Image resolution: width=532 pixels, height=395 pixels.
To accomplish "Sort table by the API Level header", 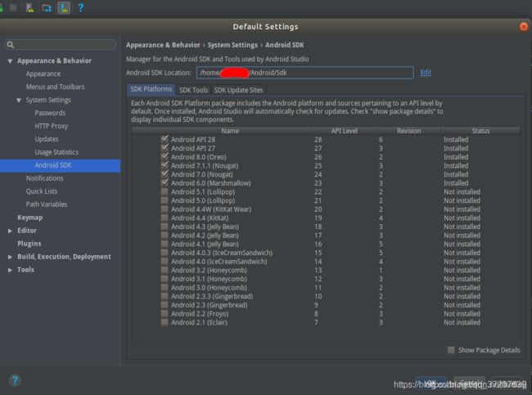I will 344,131.
